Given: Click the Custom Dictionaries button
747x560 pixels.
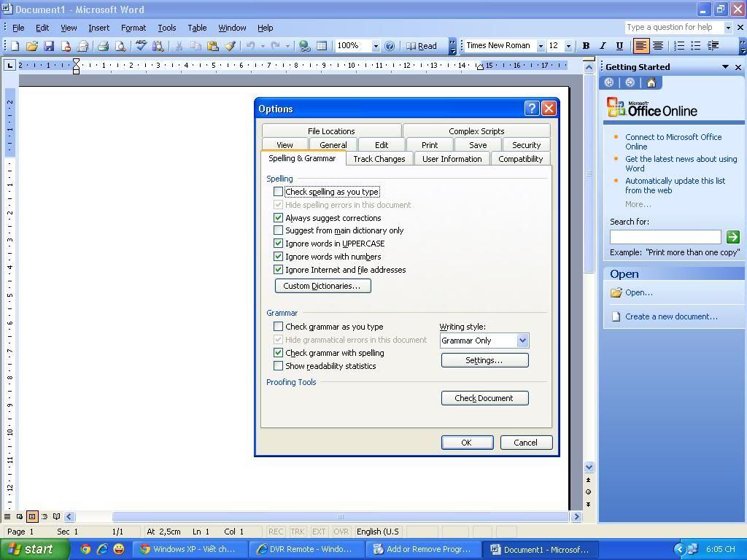Looking at the screenshot, I should click(x=323, y=286).
